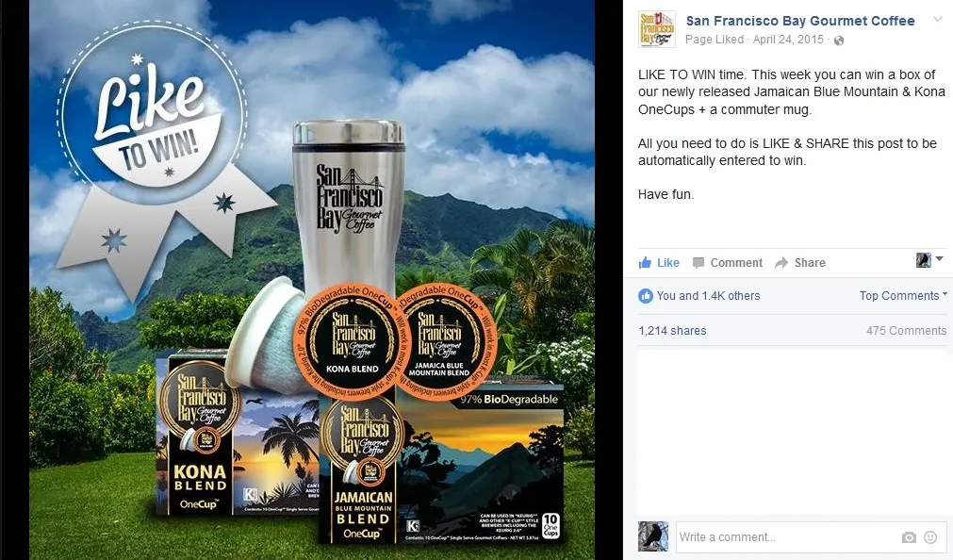Open the Top Comments sort dropdown
The width and height of the screenshot is (953, 560).
903,295
